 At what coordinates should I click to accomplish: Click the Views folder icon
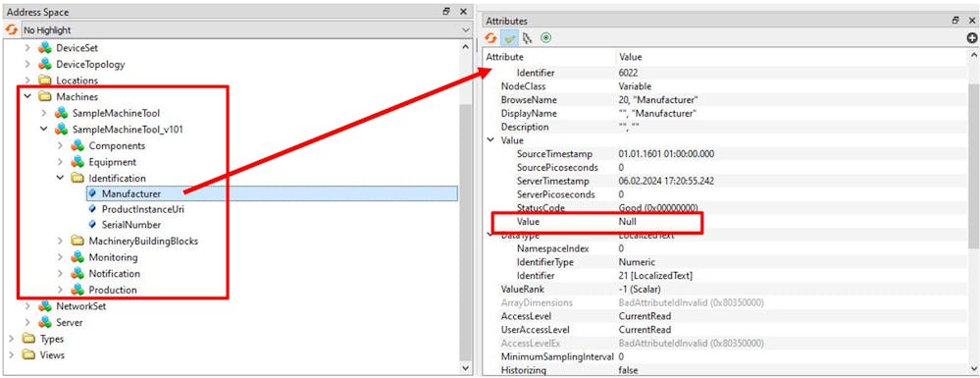pyautogui.click(x=28, y=354)
